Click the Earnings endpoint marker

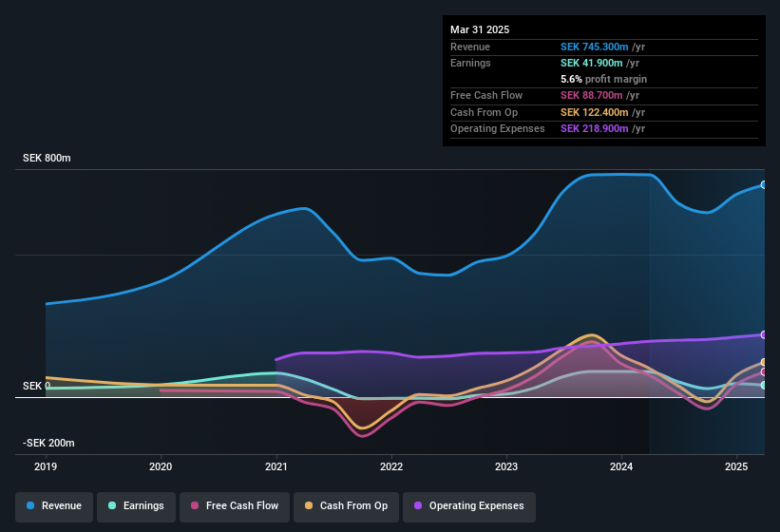click(764, 386)
